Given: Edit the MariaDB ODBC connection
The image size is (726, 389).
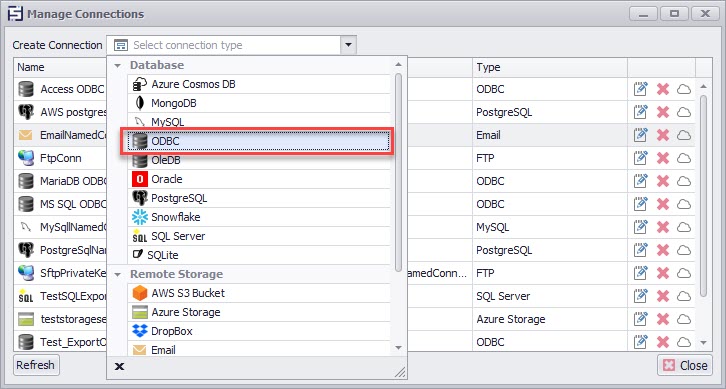Looking at the screenshot, I should (x=640, y=181).
